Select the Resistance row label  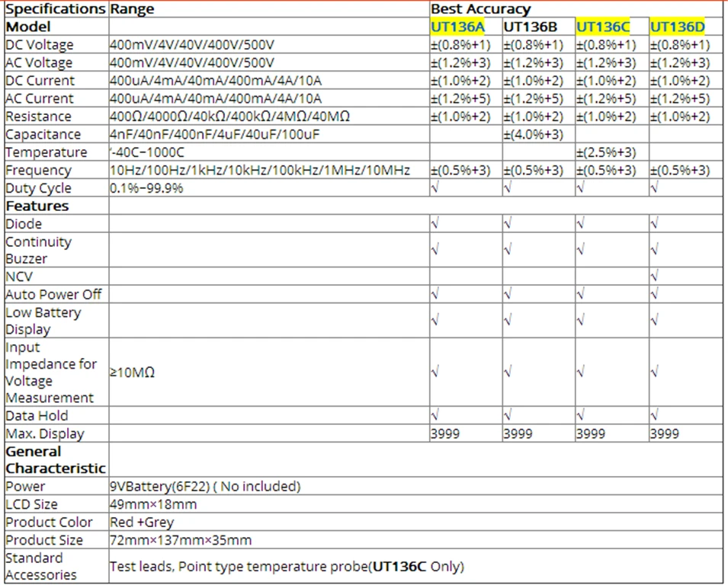[39, 117]
